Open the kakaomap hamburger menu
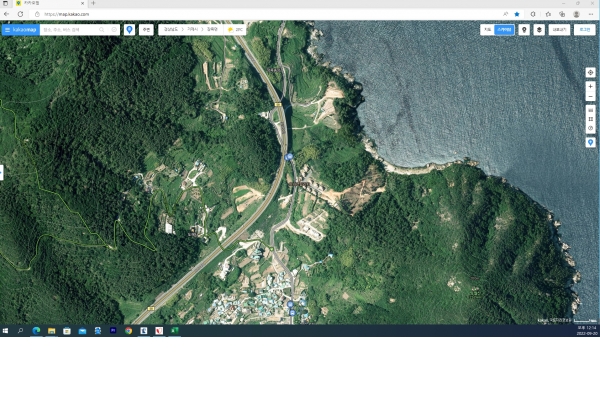Viewport: 600px width, 420px height. pyautogui.click(x=7, y=30)
